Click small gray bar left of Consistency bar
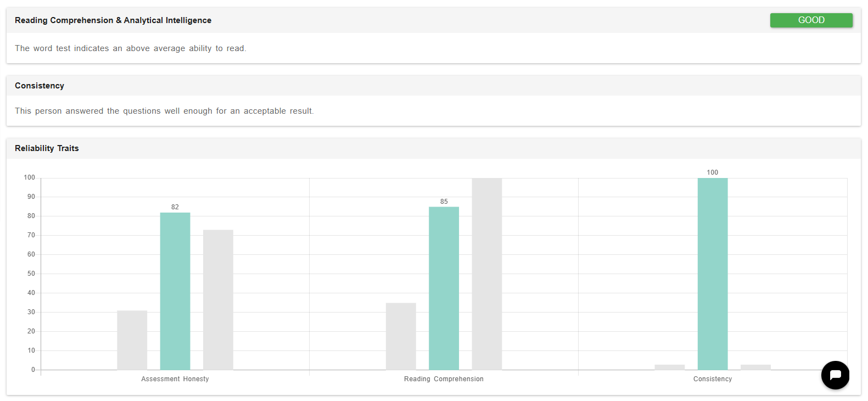The height and width of the screenshot is (401, 868). pyautogui.click(x=669, y=367)
